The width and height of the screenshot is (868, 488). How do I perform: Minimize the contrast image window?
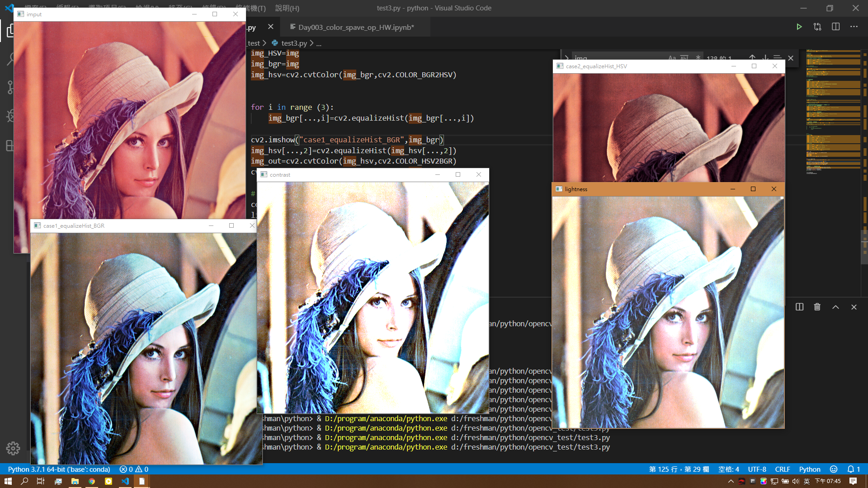click(x=438, y=174)
